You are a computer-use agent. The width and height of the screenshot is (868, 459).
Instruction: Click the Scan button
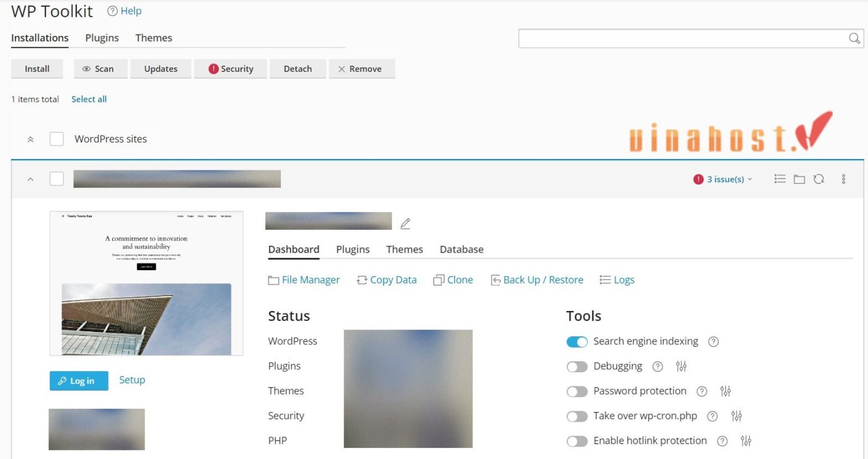pos(100,69)
